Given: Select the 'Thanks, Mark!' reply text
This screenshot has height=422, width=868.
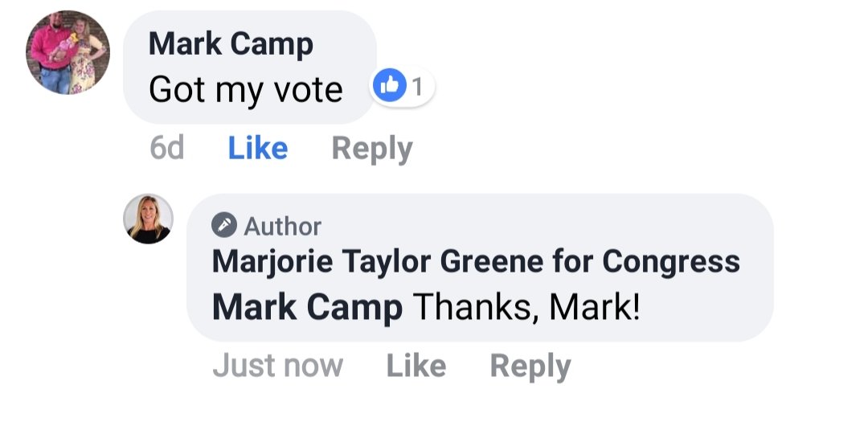Looking at the screenshot, I should (526, 307).
